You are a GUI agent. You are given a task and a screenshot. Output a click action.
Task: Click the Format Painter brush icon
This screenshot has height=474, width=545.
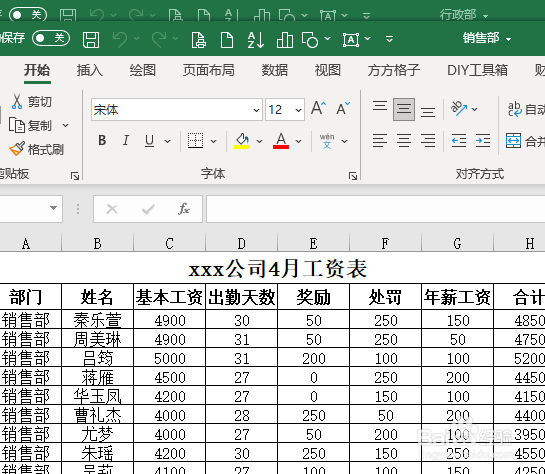pyautogui.click(x=17, y=149)
